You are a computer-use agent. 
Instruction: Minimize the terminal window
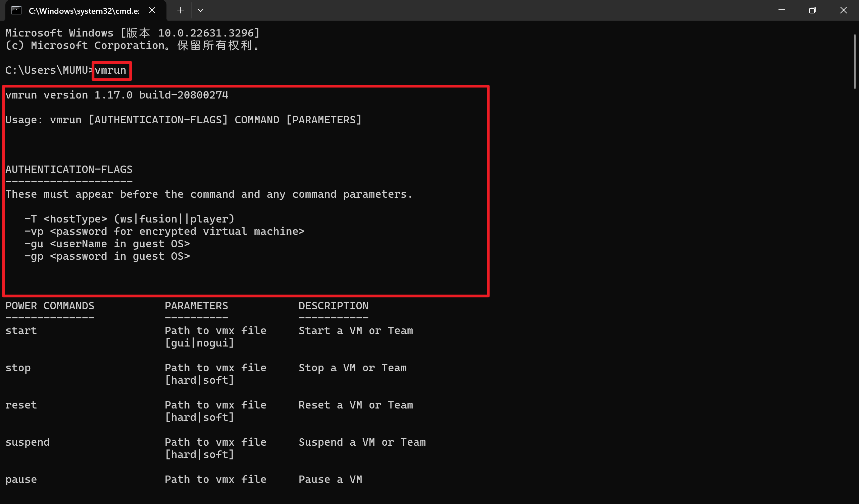coord(781,10)
